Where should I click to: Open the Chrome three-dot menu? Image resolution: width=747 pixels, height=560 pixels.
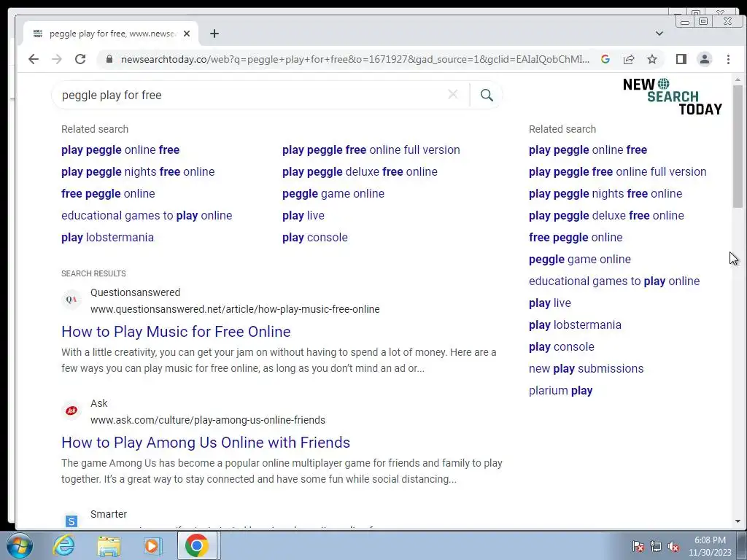[x=728, y=59]
